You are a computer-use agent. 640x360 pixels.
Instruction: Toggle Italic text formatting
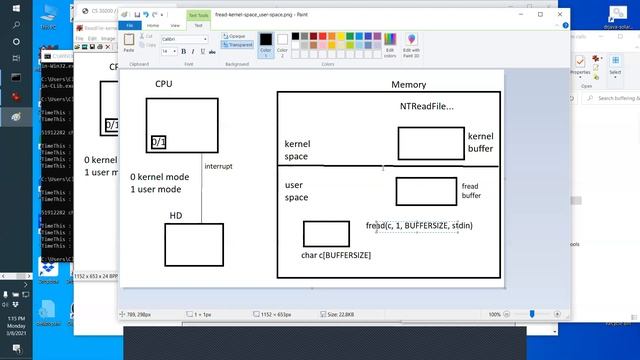point(193,51)
